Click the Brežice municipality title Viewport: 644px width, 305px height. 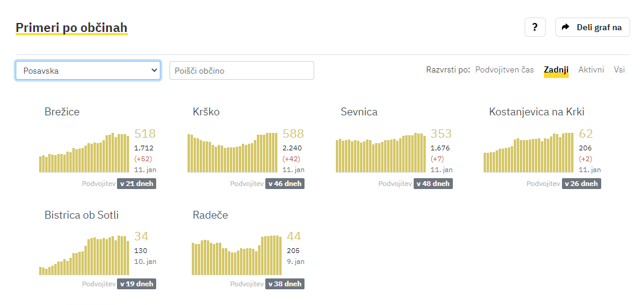point(62,112)
